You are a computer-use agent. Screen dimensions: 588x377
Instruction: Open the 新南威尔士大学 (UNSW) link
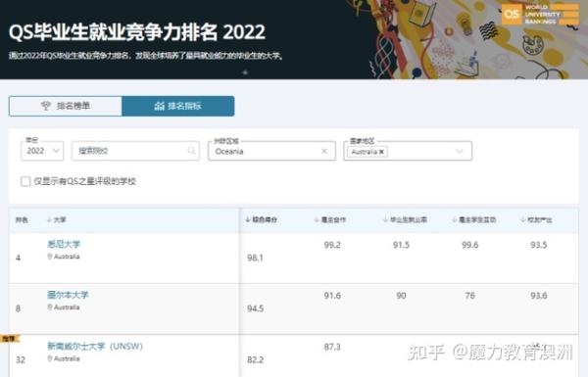point(95,346)
